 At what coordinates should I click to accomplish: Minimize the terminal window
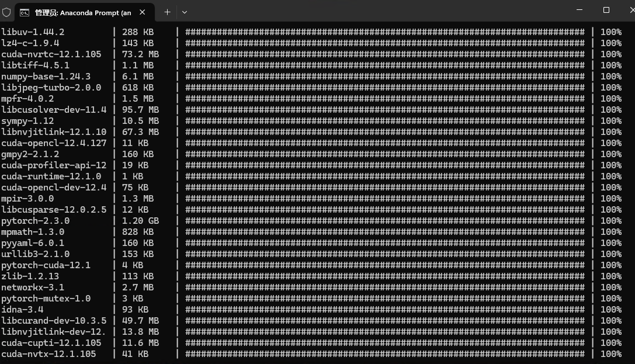coord(580,10)
